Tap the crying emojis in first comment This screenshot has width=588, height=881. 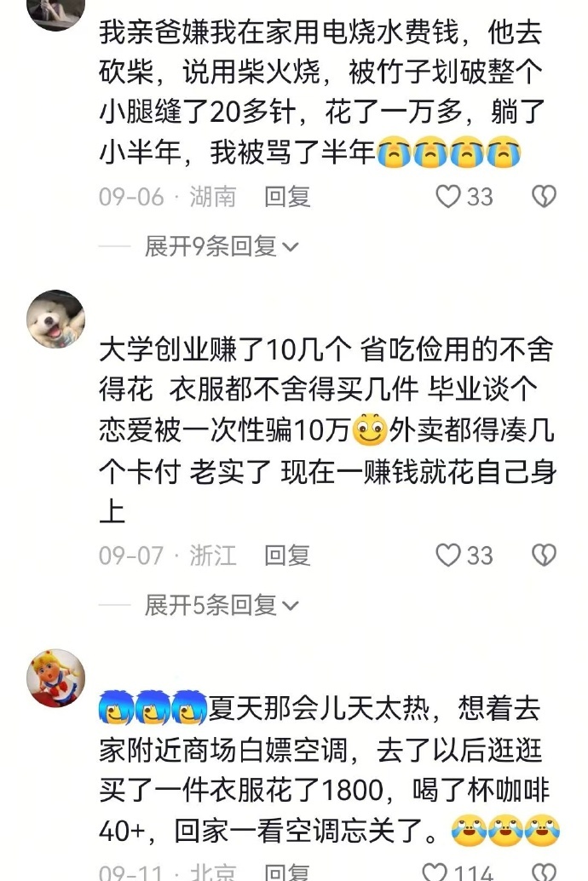pyautogui.click(x=448, y=153)
